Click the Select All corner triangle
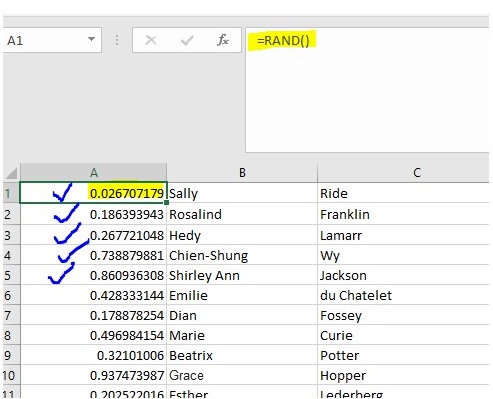493x399 pixels. click(x=12, y=173)
